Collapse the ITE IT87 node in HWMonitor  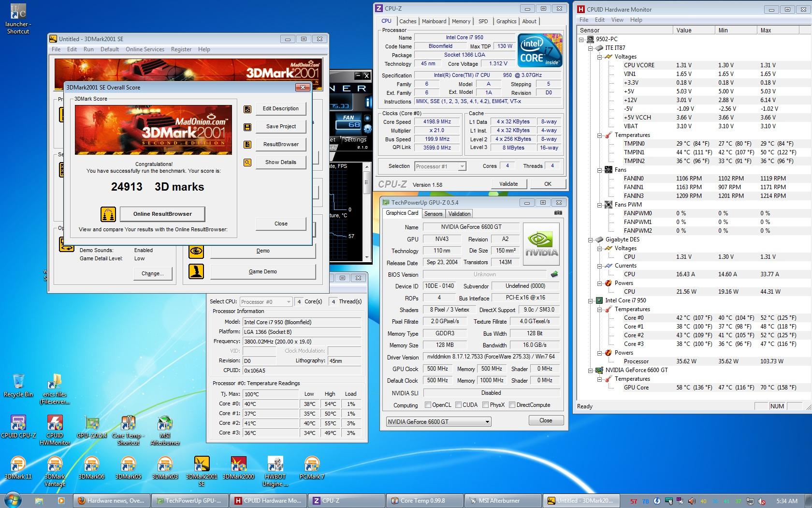(x=591, y=48)
